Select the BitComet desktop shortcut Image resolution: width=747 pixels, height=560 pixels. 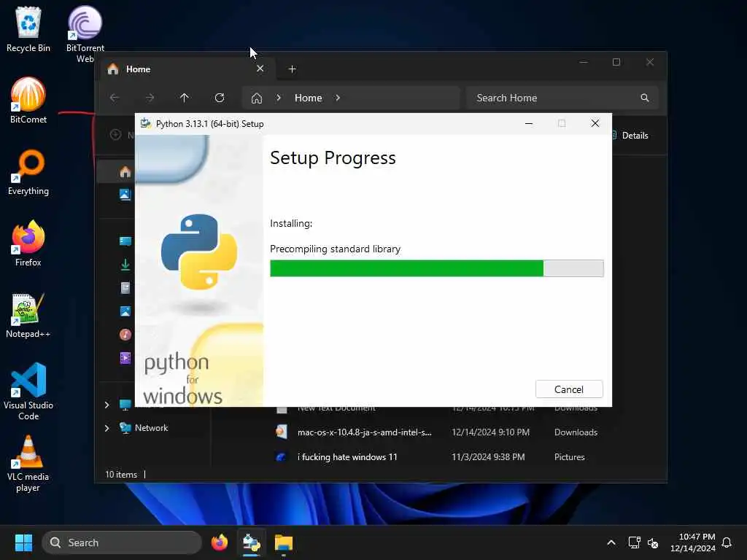point(28,101)
